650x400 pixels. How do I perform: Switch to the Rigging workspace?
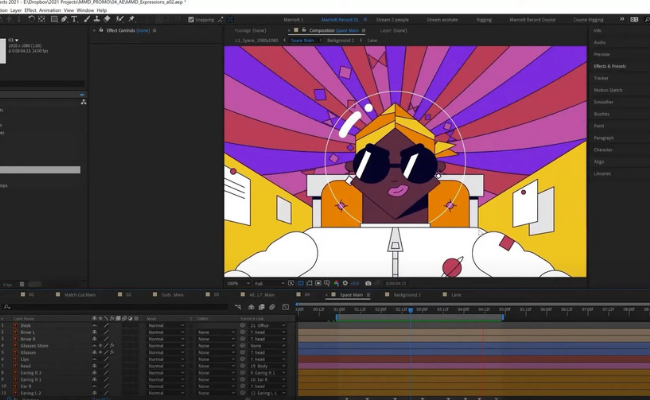tap(484, 19)
